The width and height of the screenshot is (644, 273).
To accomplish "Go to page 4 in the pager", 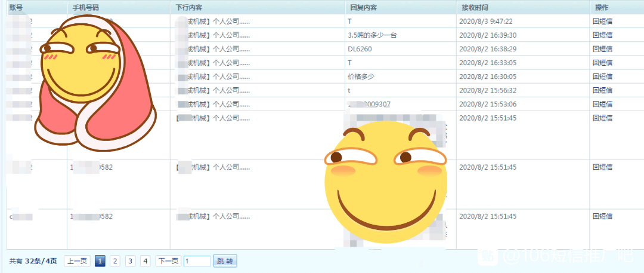I will 145,261.
